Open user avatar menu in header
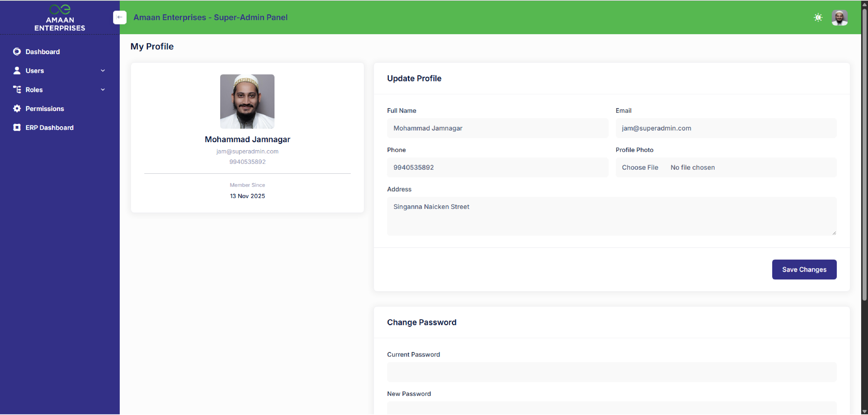The height and width of the screenshot is (415, 868). coord(839,17)
